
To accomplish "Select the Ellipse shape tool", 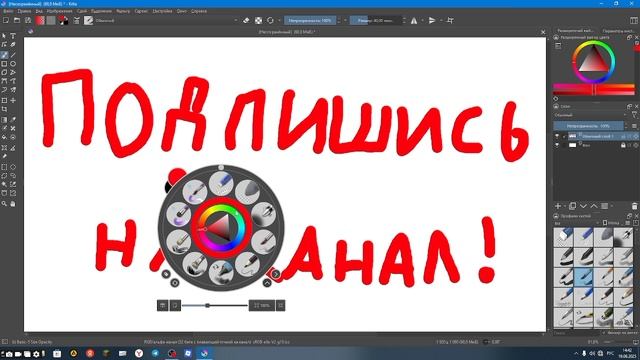I will tap(13, 64).
